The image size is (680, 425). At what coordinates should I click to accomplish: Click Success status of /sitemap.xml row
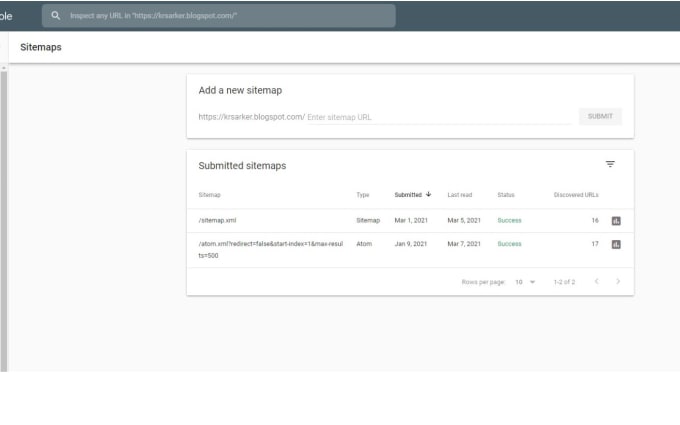pyautogui.click(x=509, y=220)
